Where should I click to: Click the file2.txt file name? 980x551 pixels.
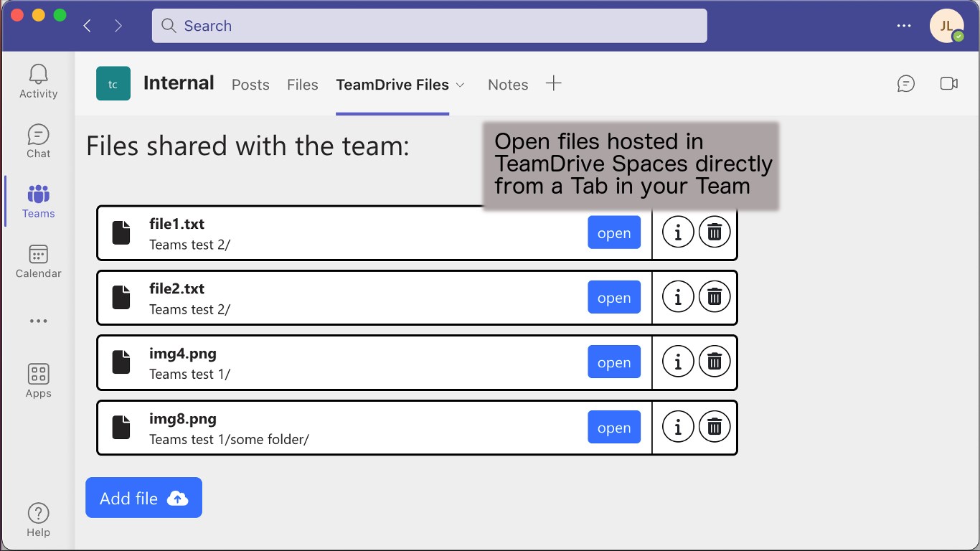(x=176, y=288)
